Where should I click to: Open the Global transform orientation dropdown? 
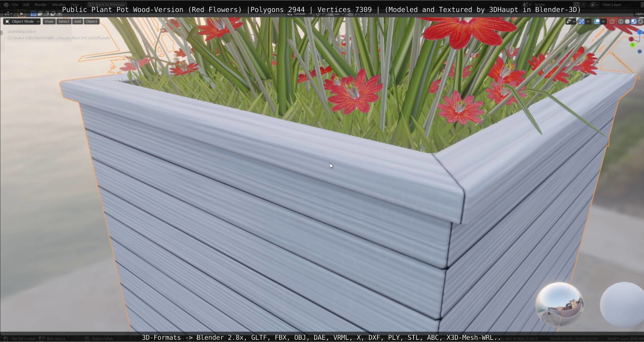299,13
